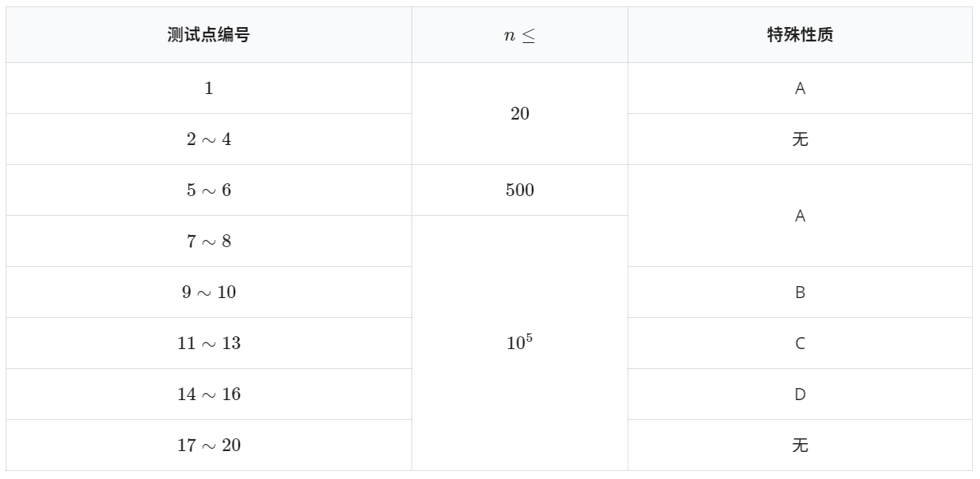This screenshot has height=479, width=980.
Task: Click the 测试点编号 column header
Action: [209, 36]
